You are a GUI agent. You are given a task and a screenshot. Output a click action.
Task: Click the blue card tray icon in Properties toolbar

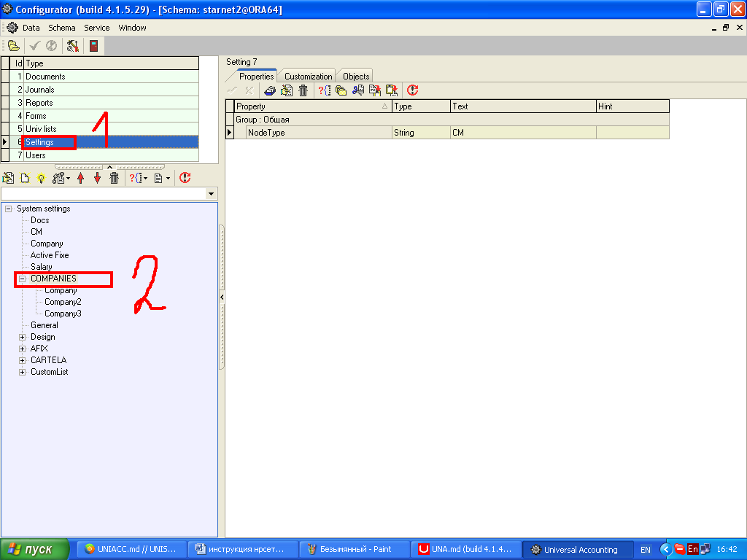coord(270,90)
